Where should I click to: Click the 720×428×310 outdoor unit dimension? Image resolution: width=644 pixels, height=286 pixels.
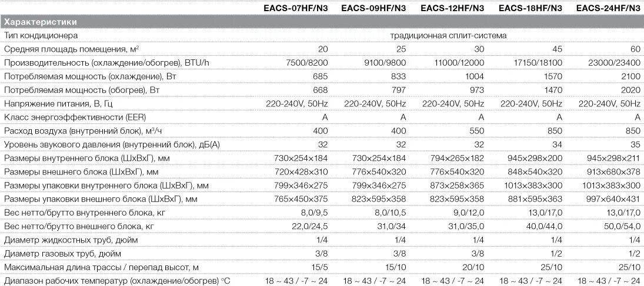301,172
